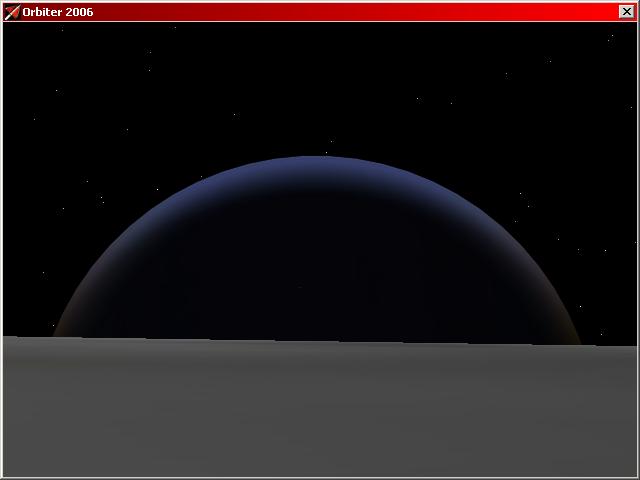Click the horizon line below the planet
The width and height of the screenshot is (640, 480).
coord(320,341)
